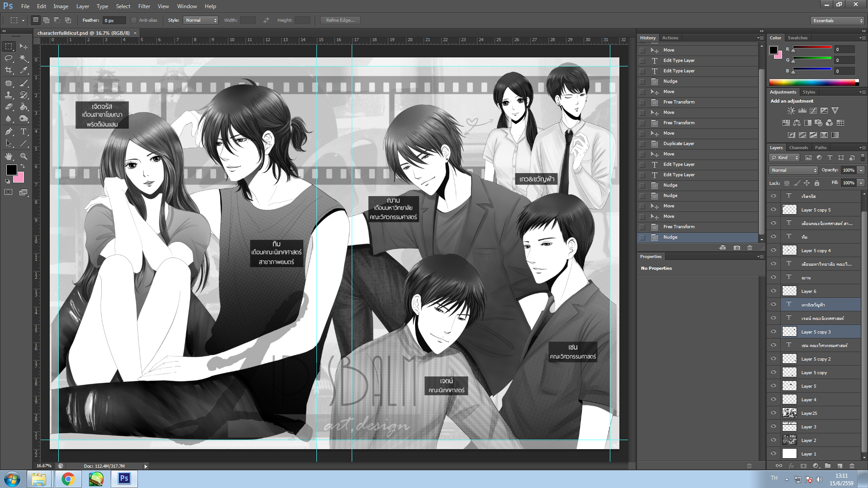Open the Style dropdown set to Normal
Viewport: 868px width, 488px height.
pos(201,20)
